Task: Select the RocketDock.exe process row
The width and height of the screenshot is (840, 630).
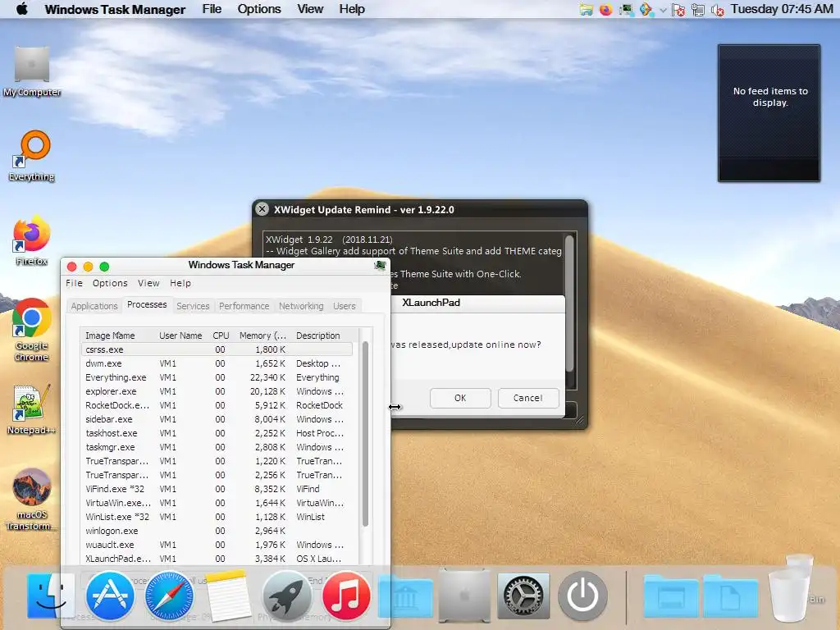Action: pyautogui.click(x=217, y=405)
